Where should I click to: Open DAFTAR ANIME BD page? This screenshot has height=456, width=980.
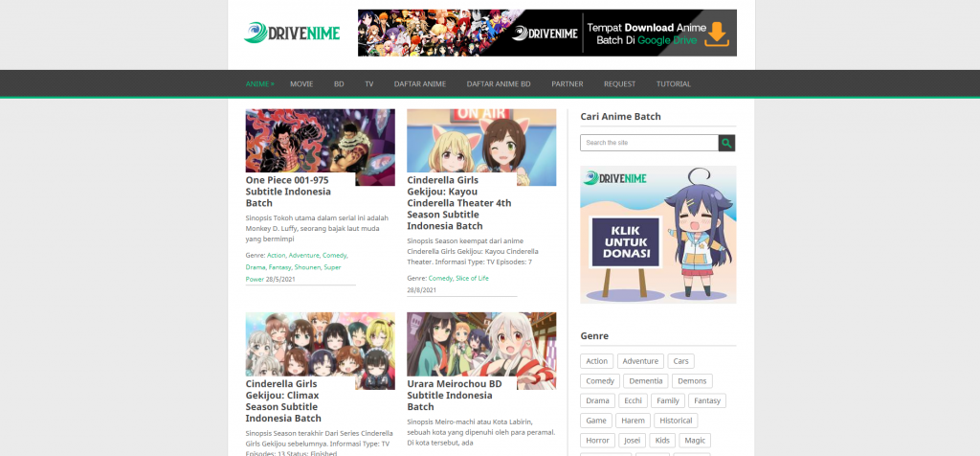[x=499, y=83]
